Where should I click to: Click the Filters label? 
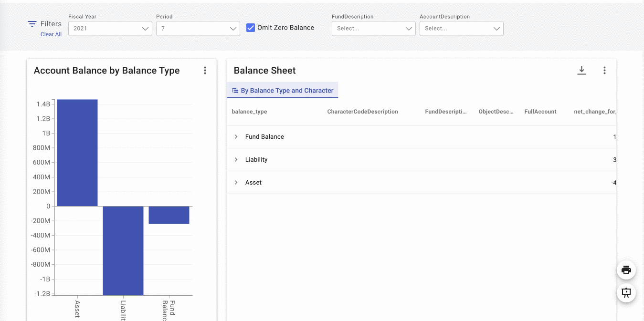coord(51,24)
